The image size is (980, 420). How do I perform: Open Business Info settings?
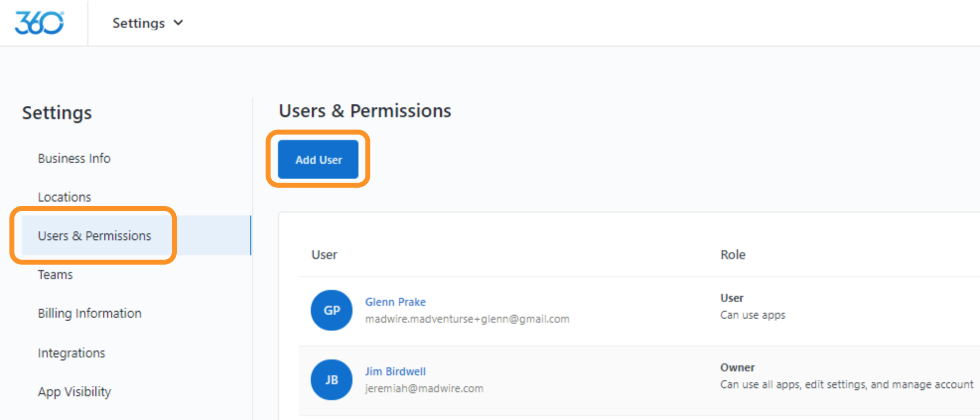[x=74, y=158]
